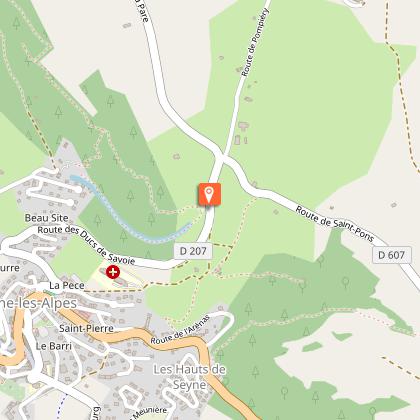Select Les Hauts de Seyne label
Screen dimensions: 420x420
click(x=189, y=377)
